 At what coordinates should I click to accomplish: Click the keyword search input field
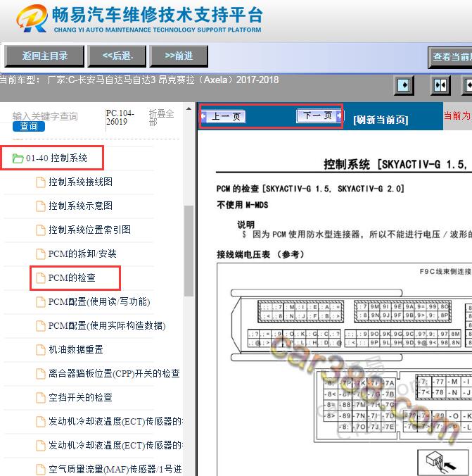coord(45,116)
